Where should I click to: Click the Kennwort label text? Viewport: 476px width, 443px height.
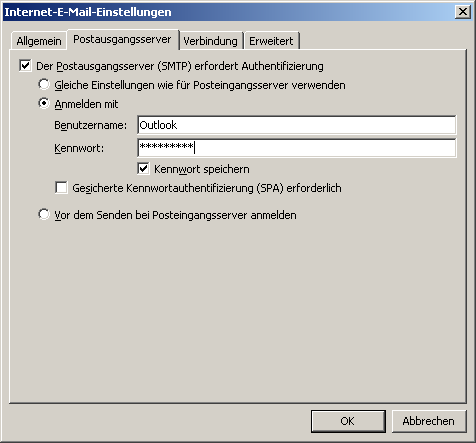(79, 148)
